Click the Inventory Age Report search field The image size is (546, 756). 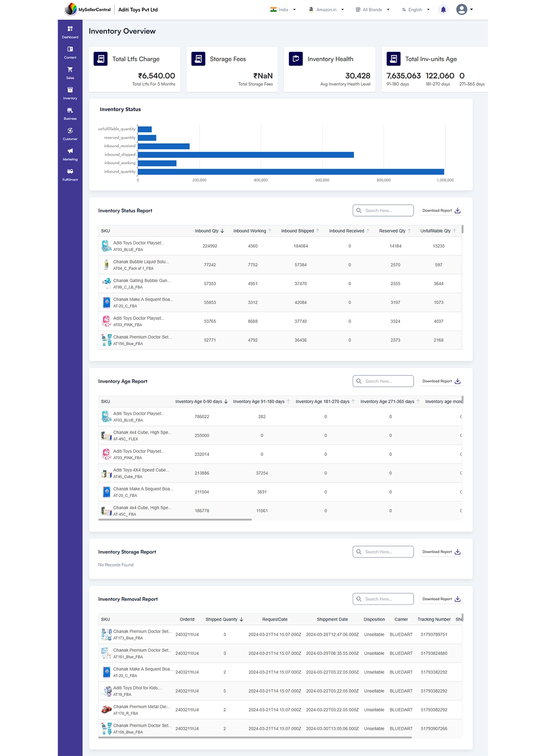(383, 381)
